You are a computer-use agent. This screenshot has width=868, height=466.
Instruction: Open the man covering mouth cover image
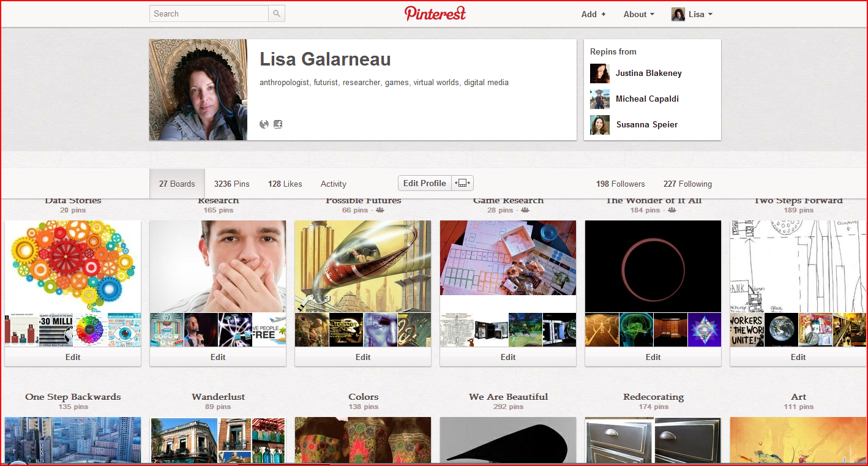click(218, 266)
